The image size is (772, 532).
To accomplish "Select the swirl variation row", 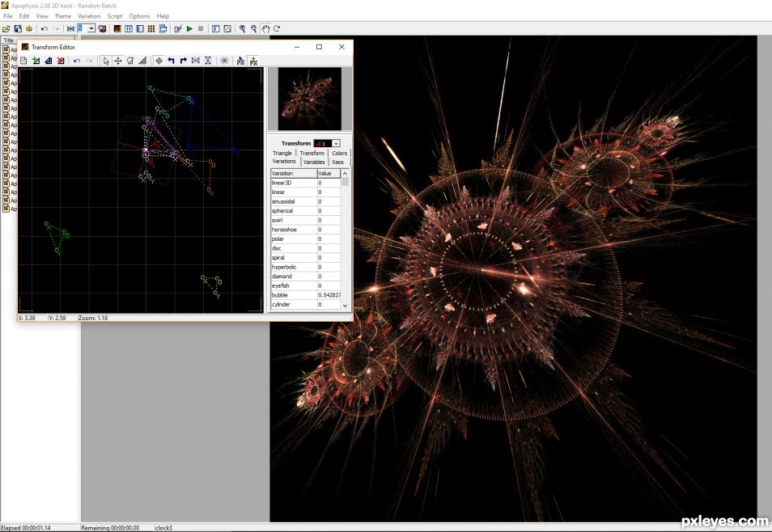I will click(x=305, y=221).
